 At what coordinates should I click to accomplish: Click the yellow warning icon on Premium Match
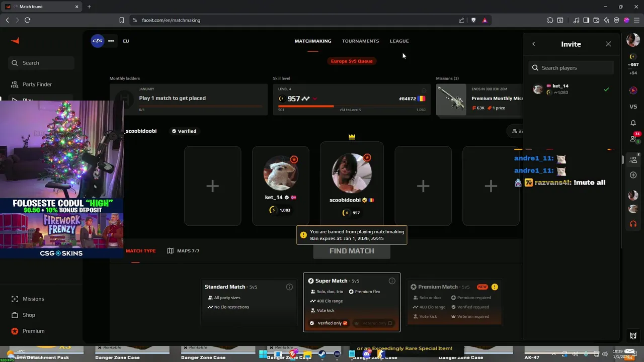coord(495,287)
